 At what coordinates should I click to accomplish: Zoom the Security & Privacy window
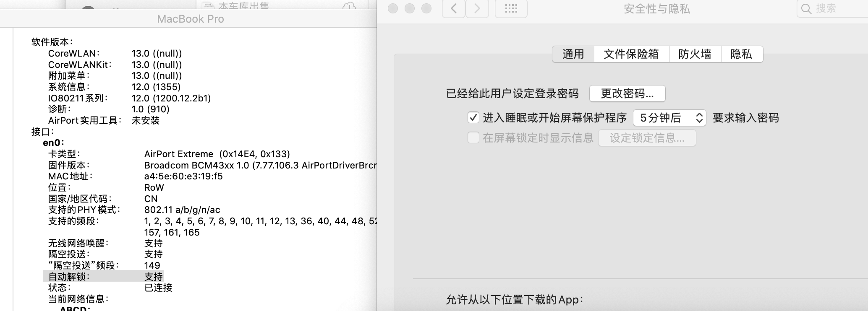[x=426, y=9]
